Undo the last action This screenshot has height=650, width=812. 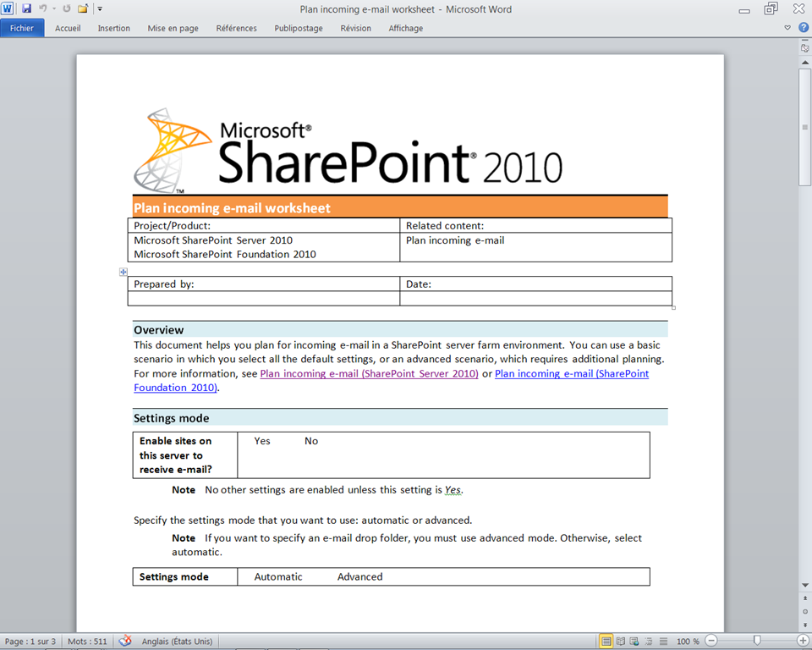click(42, 8)
